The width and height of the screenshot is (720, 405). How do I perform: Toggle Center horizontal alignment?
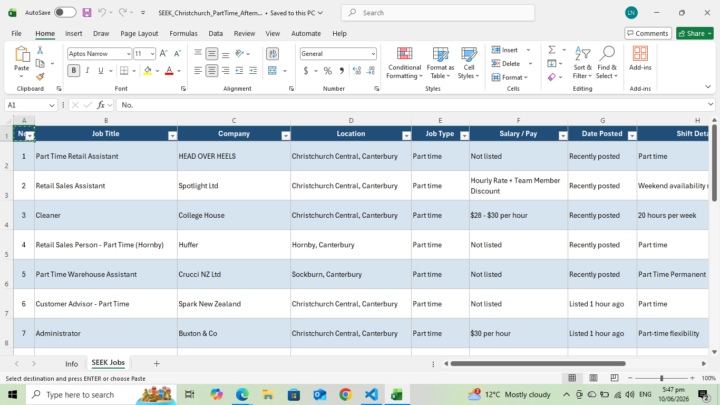(x=212, y=71)
